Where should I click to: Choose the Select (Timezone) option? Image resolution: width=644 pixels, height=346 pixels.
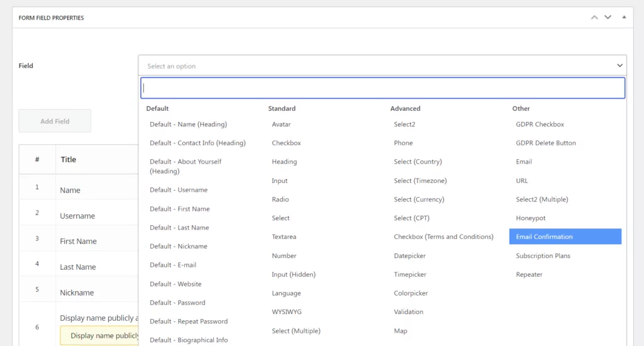420,181
